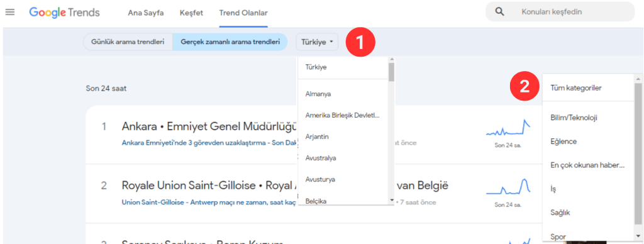
Task: Click the Son 24 saat label
Action: tap(106, 88)
